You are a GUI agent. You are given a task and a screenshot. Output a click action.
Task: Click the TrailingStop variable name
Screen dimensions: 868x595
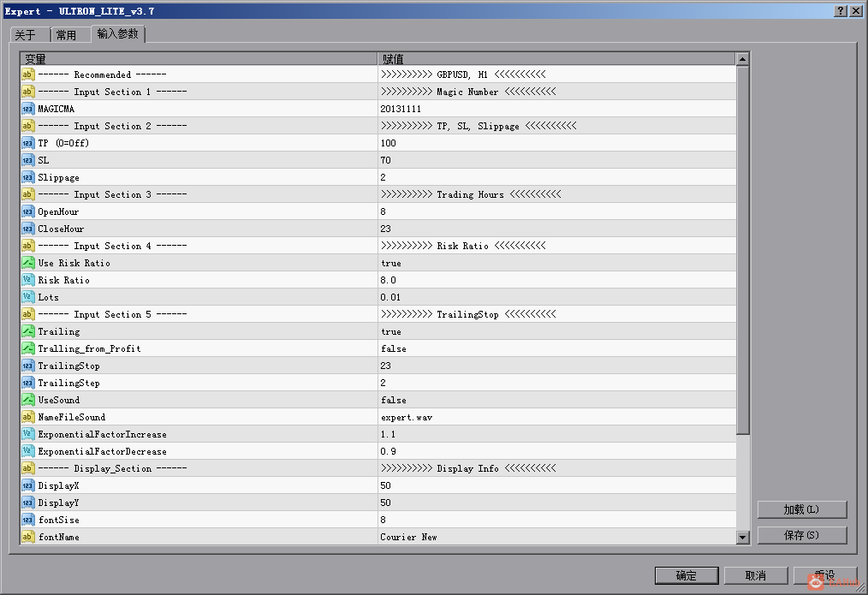click(68, 366)
